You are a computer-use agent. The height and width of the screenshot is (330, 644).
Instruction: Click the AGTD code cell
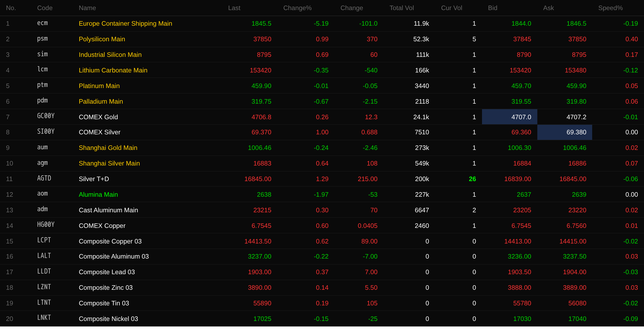tap(44, 178)
